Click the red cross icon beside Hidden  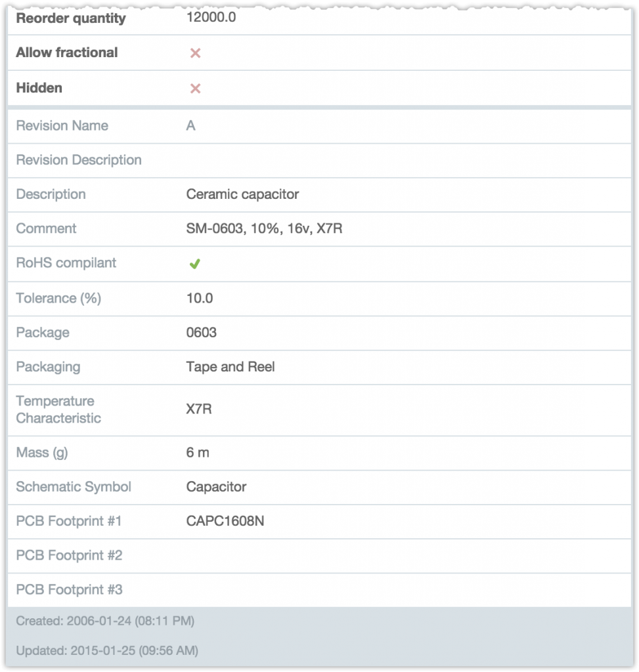(x=194, y=87)
